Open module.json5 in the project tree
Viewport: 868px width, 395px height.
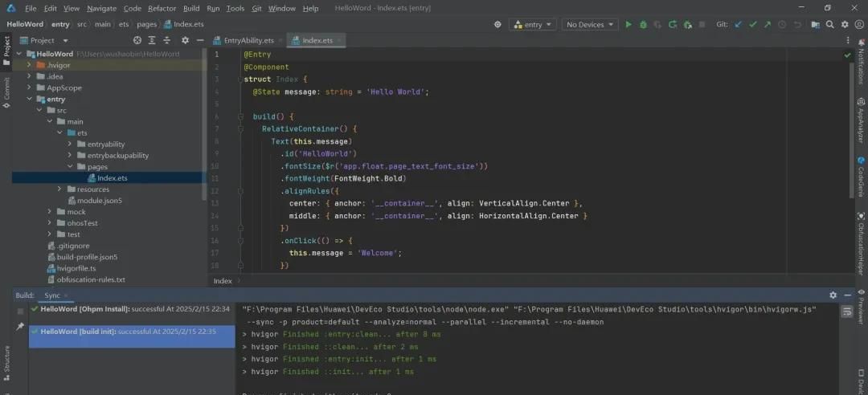tap(100, 201)
